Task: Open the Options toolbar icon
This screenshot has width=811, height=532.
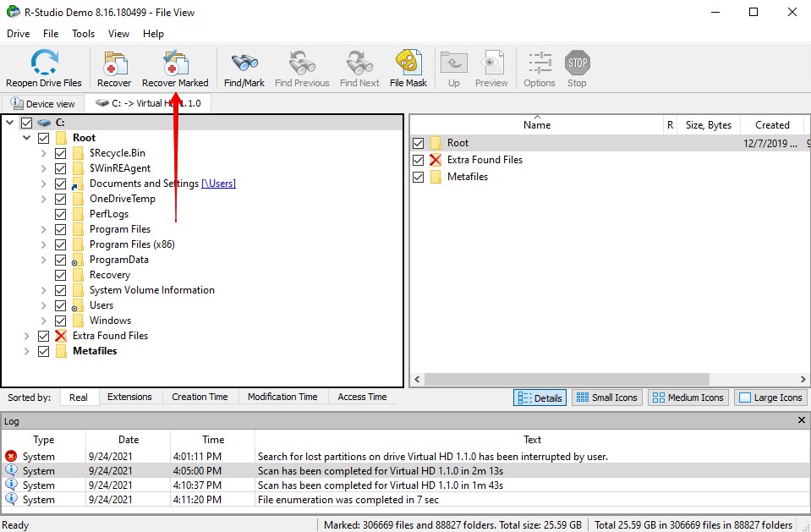Action: [540, 63]
